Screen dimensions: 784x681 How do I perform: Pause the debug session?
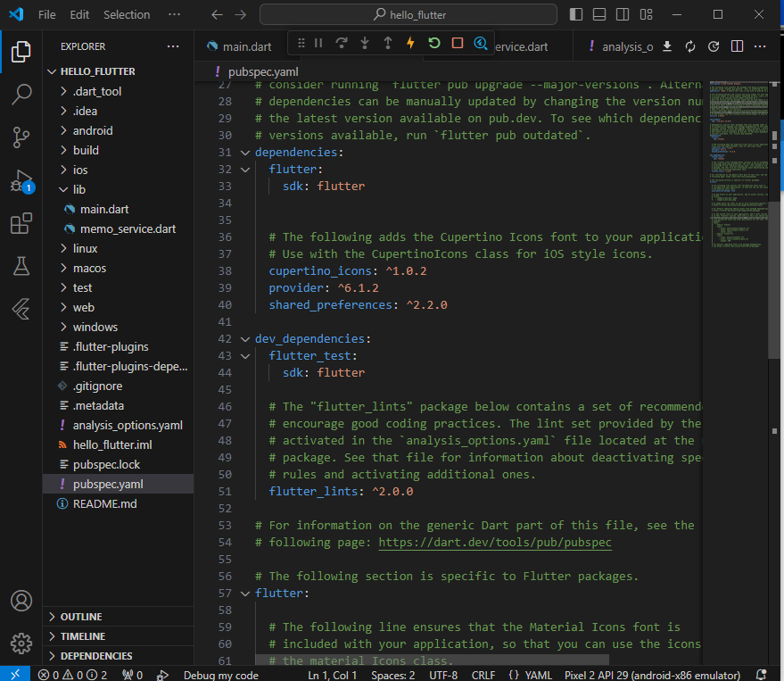coord(318,44)
